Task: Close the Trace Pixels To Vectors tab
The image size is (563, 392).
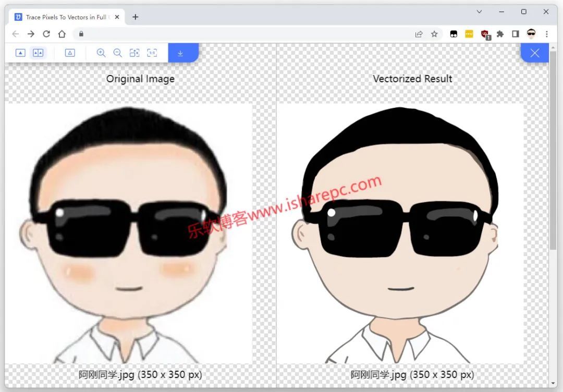Action: (x=117, y=17)
